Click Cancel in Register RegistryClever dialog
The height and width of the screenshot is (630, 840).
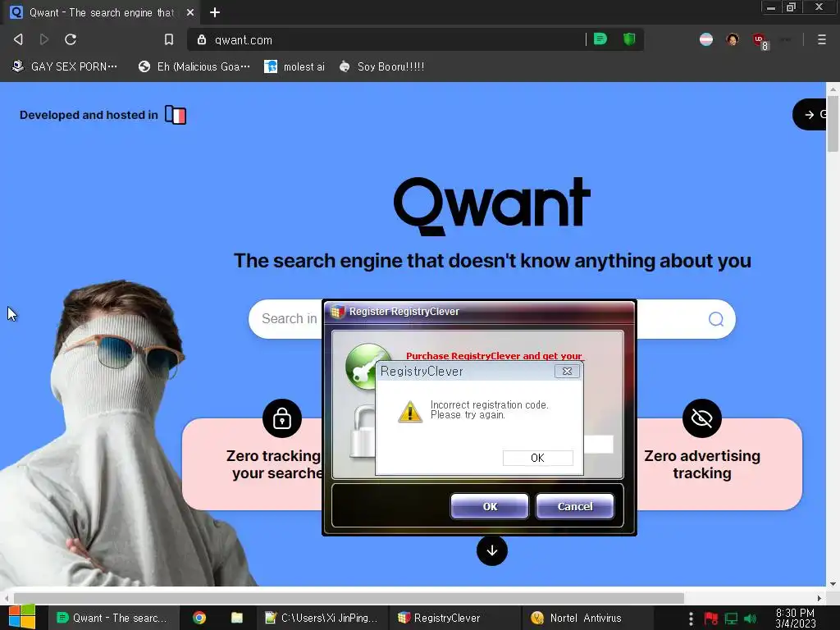(575, 506)
